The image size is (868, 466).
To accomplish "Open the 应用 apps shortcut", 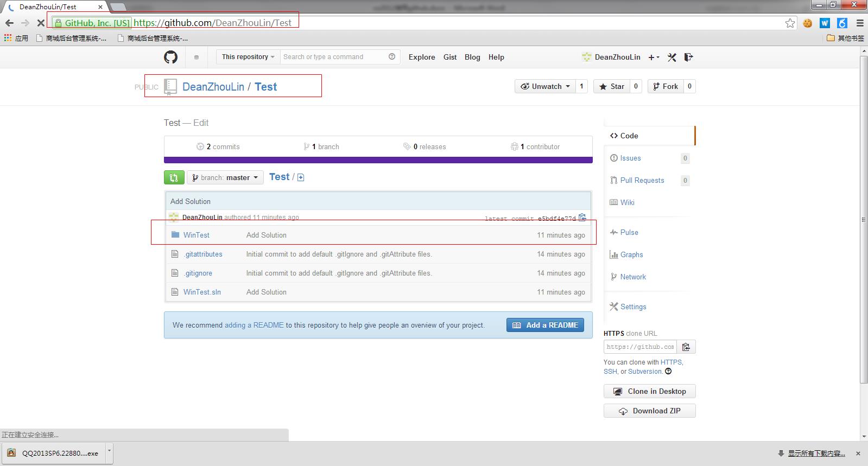I will tap(16, 38).
